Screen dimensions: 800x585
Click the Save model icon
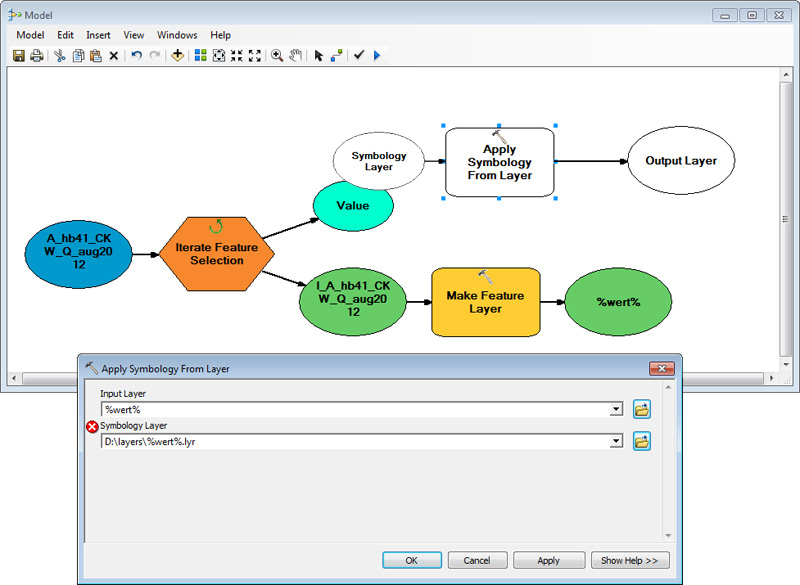(19, 56)
